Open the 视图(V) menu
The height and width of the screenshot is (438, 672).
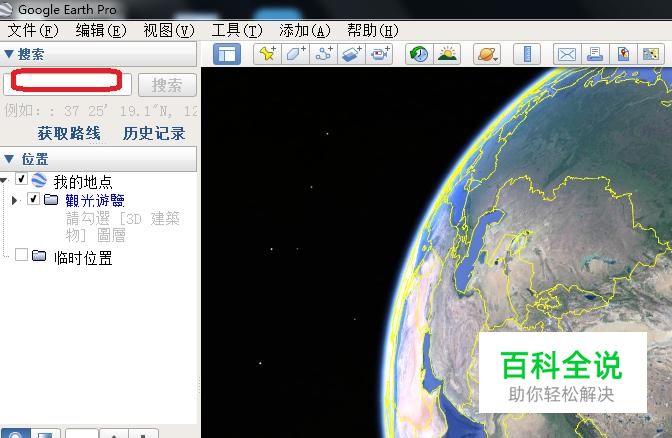point(169,30)
